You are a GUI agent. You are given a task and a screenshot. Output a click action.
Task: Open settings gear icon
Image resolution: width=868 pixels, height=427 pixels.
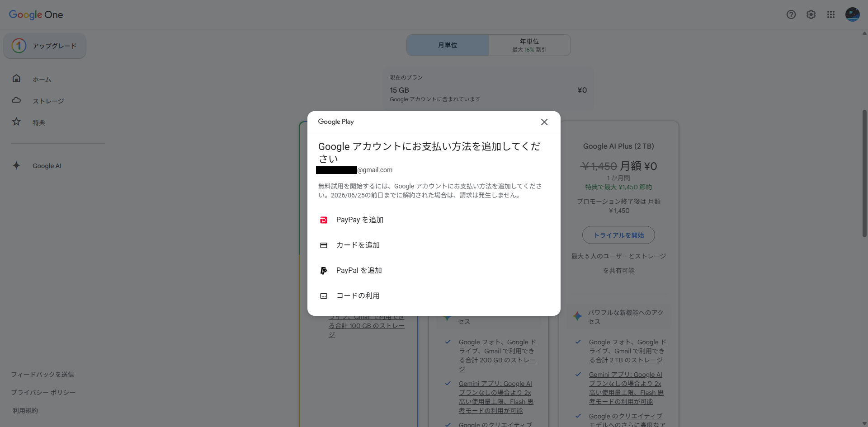811,14
